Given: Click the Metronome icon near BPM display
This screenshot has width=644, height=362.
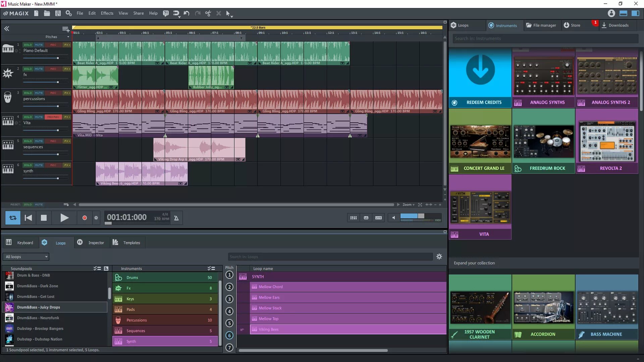Looking at the screenshot, I should 176,217.
